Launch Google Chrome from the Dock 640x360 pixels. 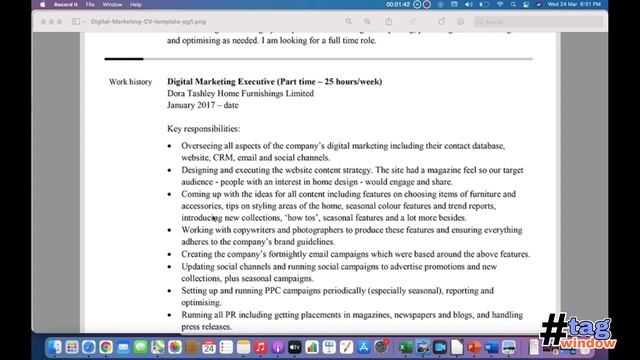(106, 347)
